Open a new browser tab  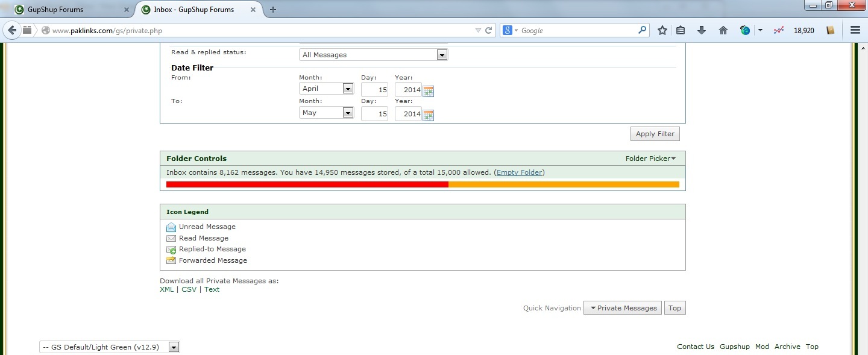273,10
